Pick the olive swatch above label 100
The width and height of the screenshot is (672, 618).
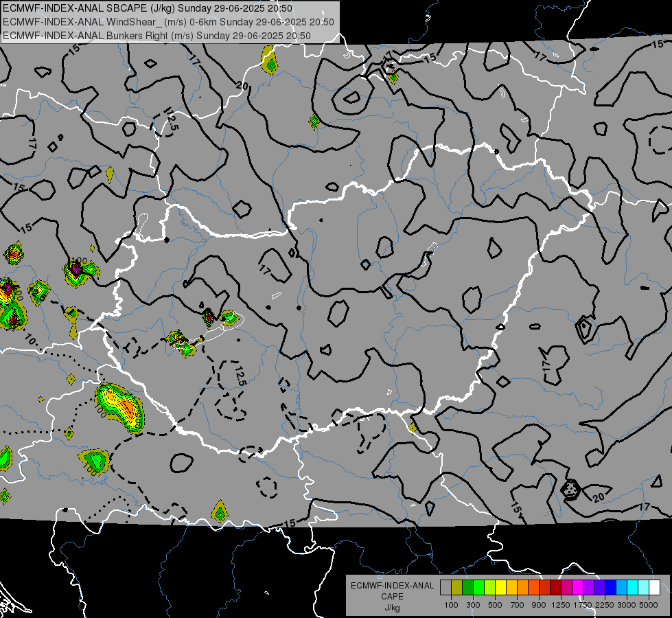(457, 587)
